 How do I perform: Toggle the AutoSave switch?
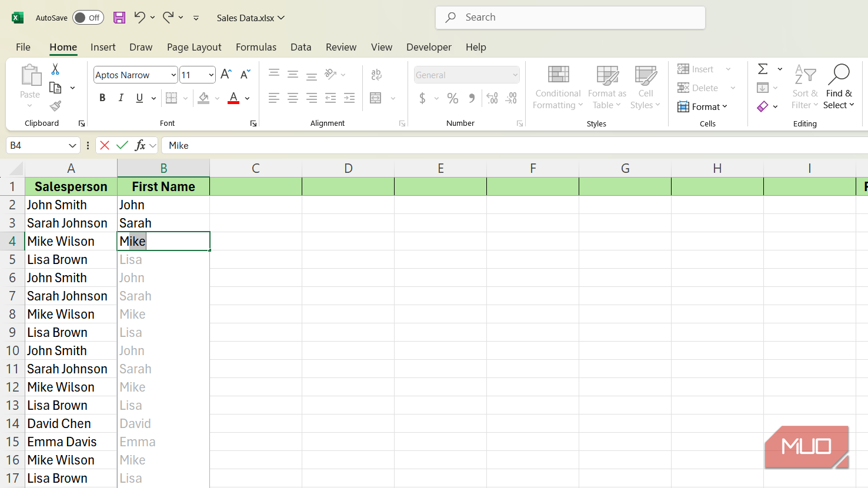point(88,18)
